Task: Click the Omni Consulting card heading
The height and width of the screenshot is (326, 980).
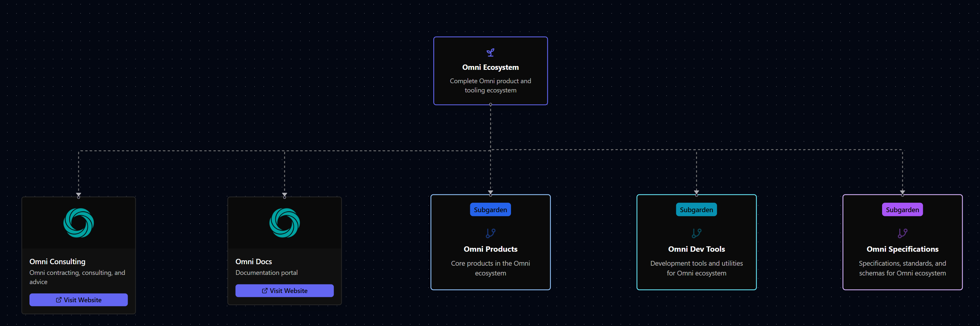Action: [x=57, y=262]
